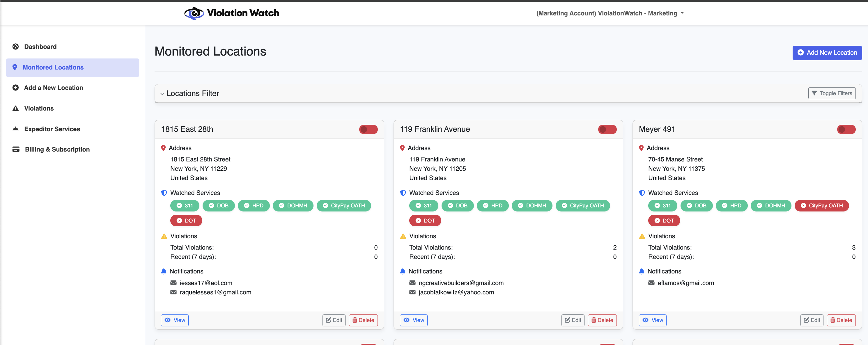868x345 pixels.
Task: Click the warning triangle icon beside Violations in sidebar
Action: point(15,108)
